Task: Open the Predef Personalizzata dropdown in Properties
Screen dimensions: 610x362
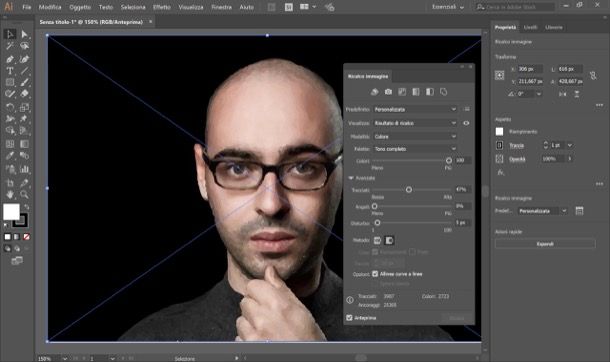Action: point(543,211)
